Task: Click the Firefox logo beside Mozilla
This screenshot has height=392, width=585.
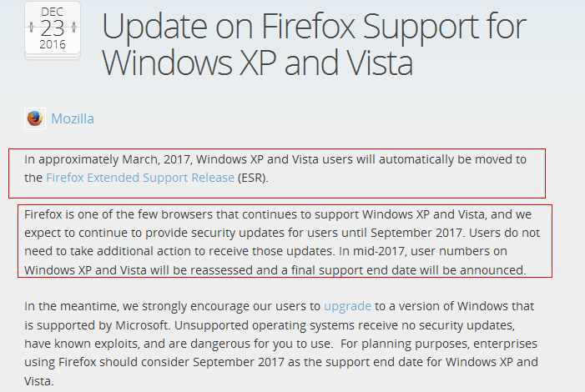Action: pyautogui.click(x=35, y=118)
